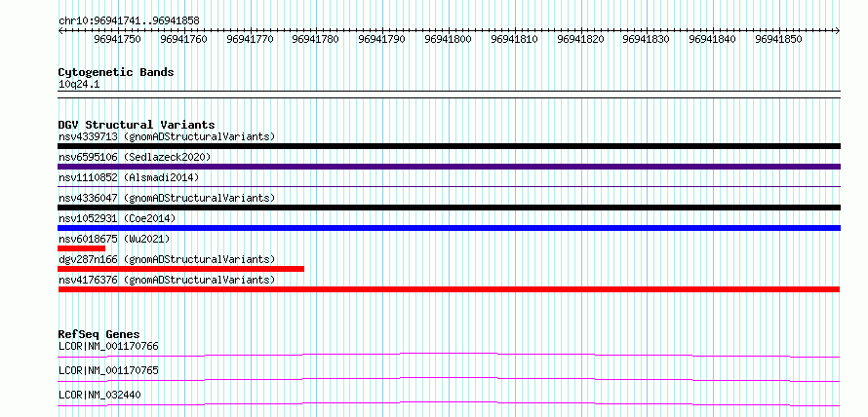
Task: Click the long red bar under nsv4176376
Action: pos(449,289)
